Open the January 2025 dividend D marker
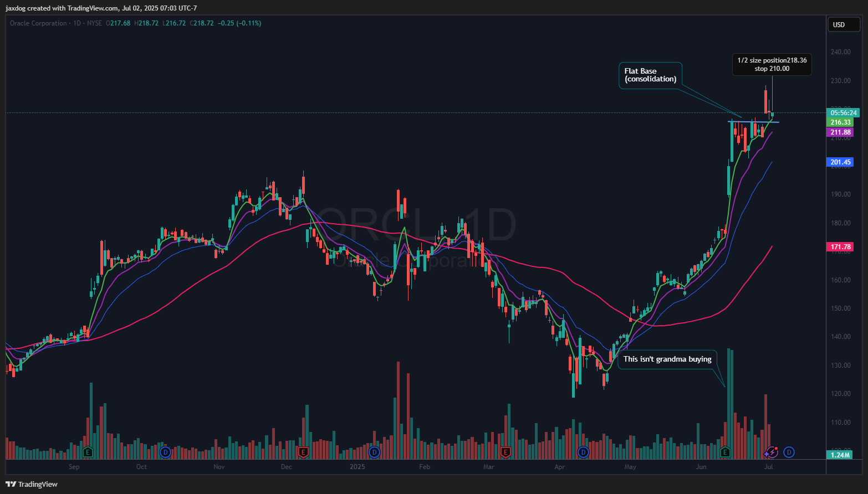 [x=374, y=452]
